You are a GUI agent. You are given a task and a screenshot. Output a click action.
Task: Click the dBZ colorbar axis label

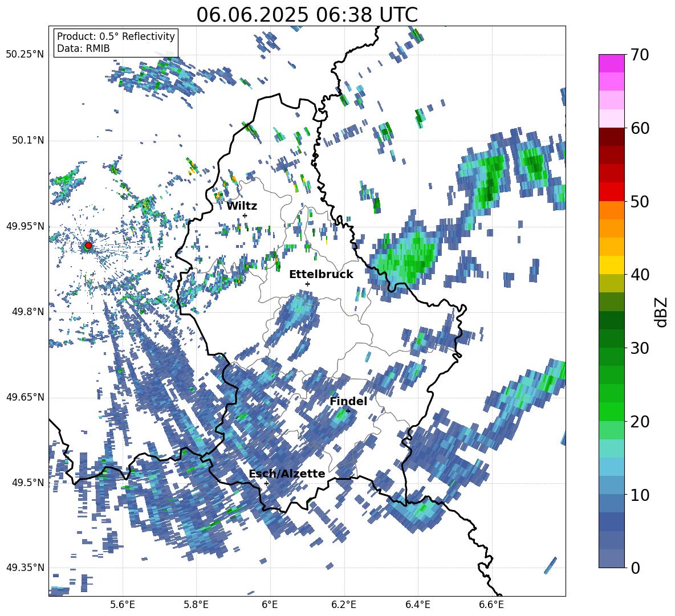(662, 312)
